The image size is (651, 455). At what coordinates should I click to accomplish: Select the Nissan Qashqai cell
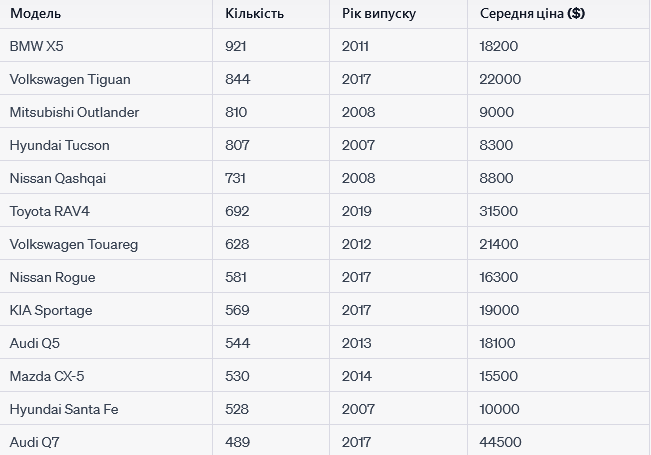point(58,178)
